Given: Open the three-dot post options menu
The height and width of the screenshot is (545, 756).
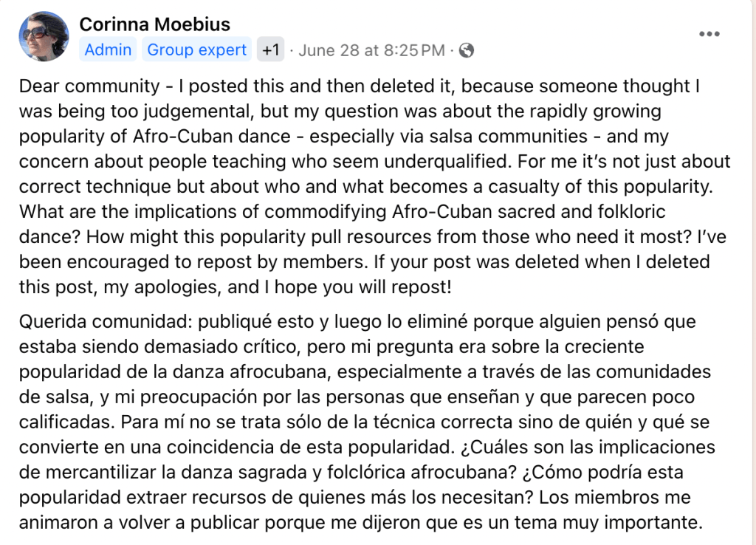Looking at the screenshot, I should pyautogui.click(x=709, y=34).
